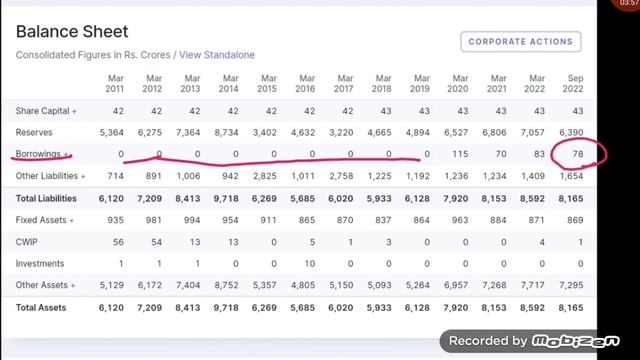Select the Mar 2016 column header
640x360 pixels.
tap(306, 84)
